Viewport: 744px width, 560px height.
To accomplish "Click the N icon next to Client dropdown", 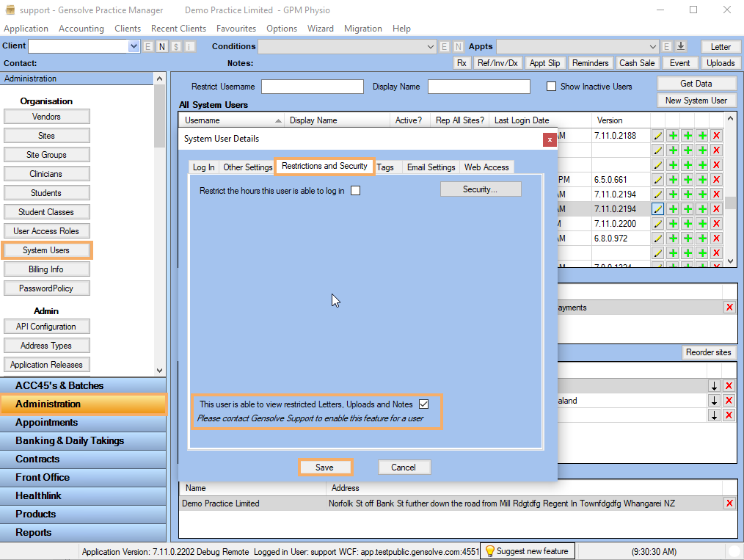I will pyautogui.click(x=161, y=46).
